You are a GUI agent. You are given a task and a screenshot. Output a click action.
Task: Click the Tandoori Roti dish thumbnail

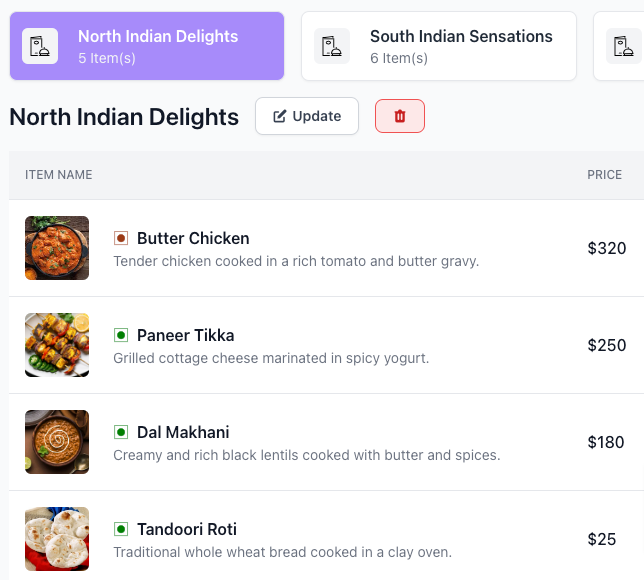57,539
